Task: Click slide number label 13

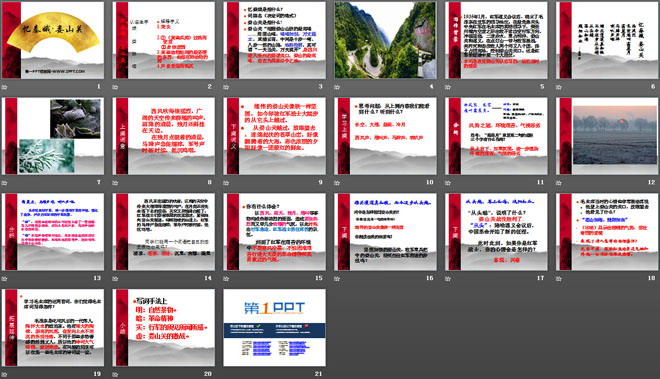Action: [97, 278]
